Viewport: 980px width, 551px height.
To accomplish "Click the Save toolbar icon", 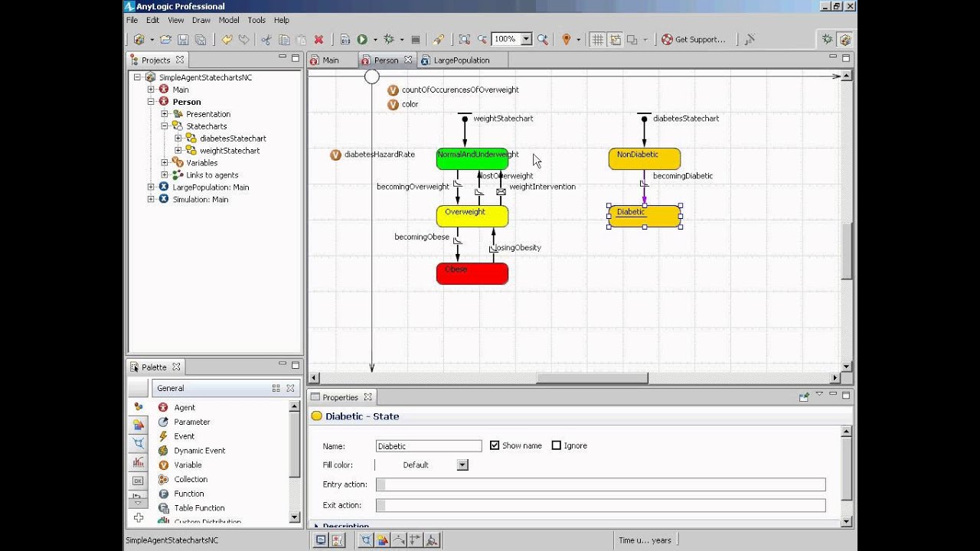I will [x=183, y=39].
